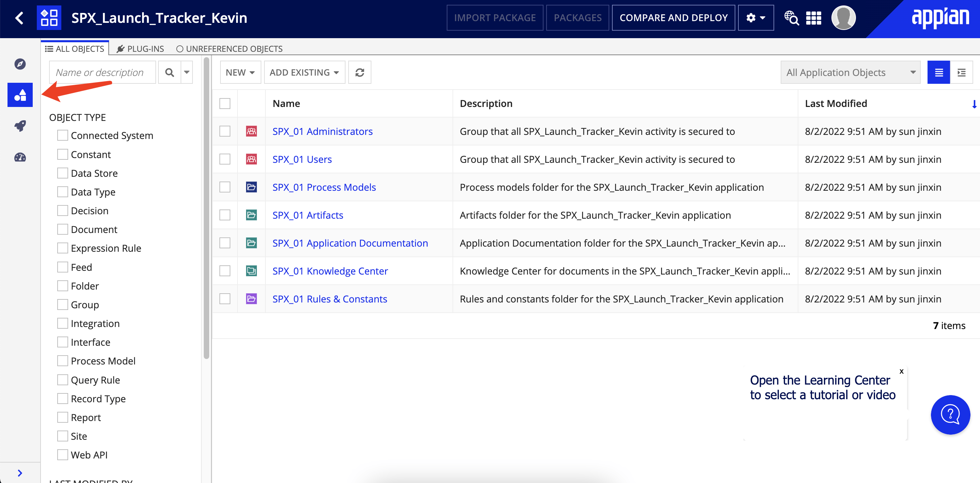
Task: Check the Web API filter
Action: (x=62, y=455)
